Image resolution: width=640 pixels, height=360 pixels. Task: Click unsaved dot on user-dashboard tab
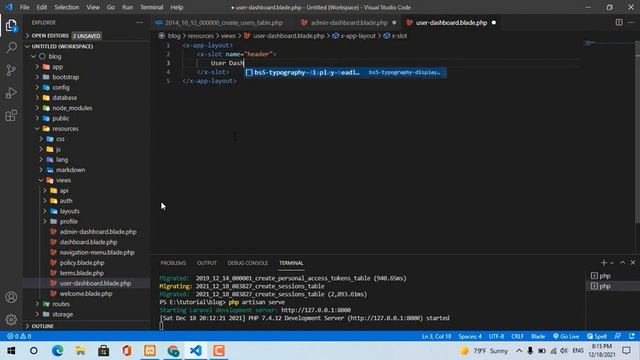493,22
